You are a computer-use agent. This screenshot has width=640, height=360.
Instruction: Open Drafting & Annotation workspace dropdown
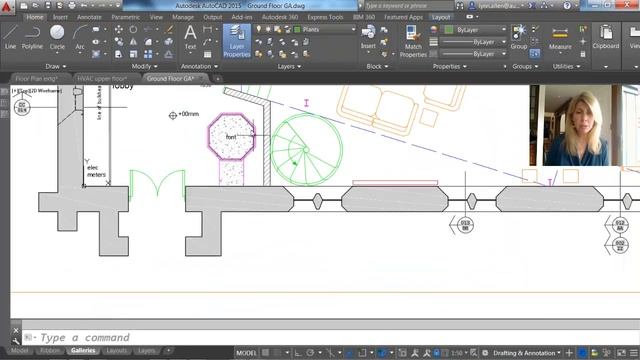pos(527,353)
